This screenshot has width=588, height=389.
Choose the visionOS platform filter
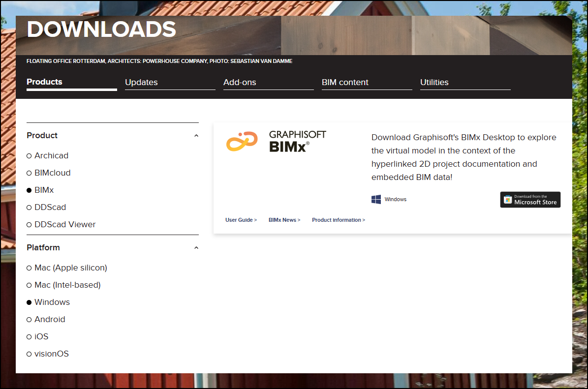48,354
